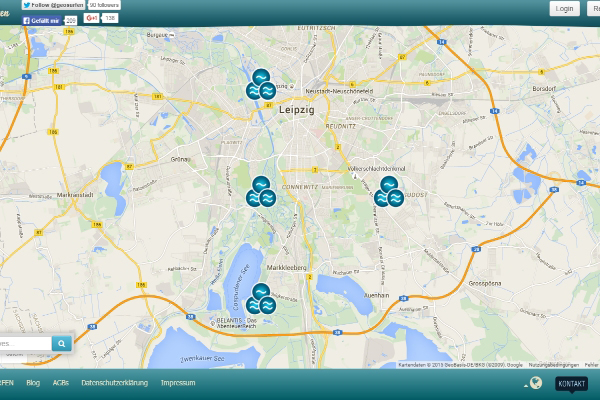
Task: Click the Markranstädt label on the map
Action: click(75, 195)
